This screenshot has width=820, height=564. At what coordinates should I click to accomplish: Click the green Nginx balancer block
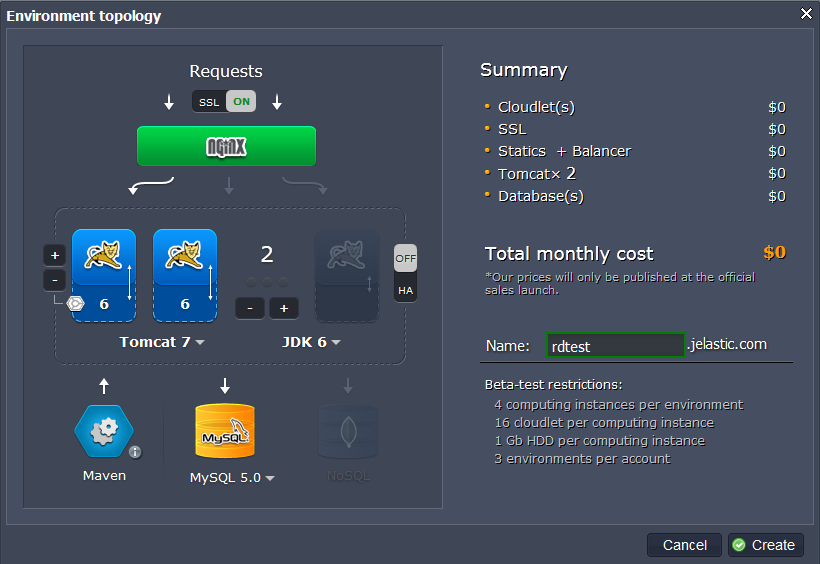(x=226, y=146)
